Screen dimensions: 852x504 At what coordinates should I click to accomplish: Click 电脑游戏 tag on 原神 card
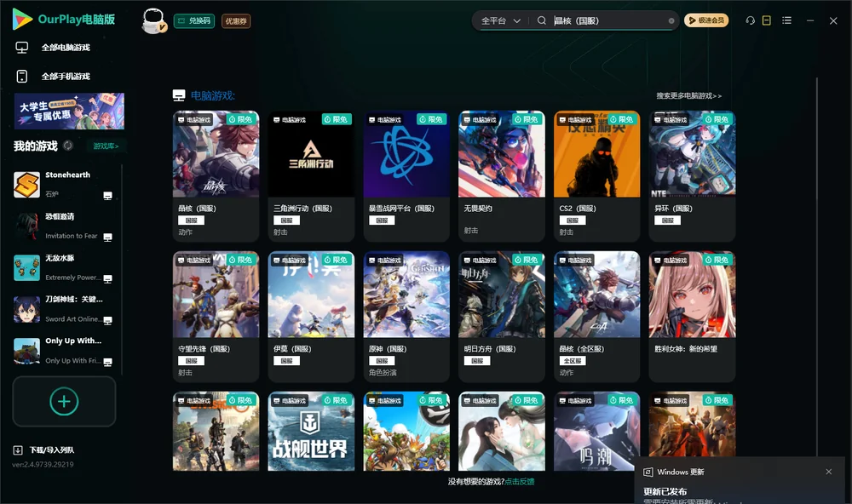point(385,261)
